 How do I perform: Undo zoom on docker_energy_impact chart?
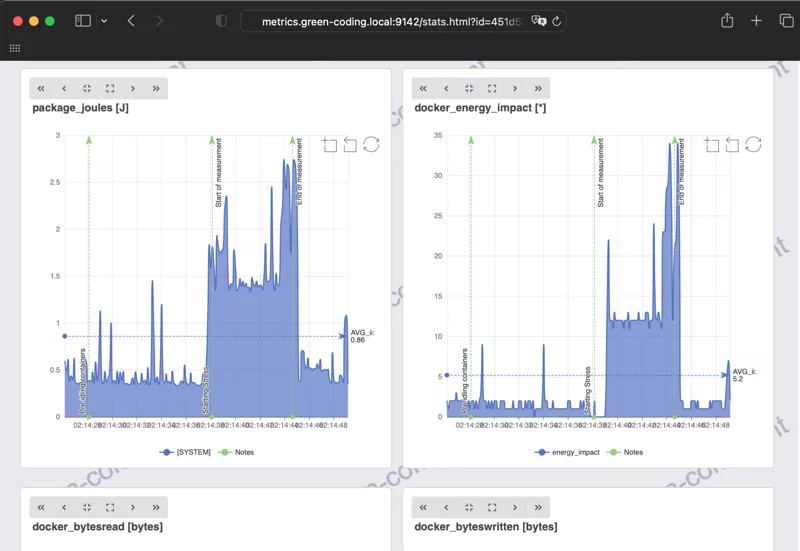[x=732, y=145]
